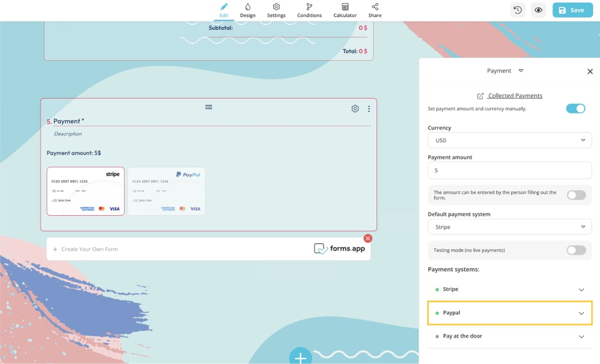Open the Currency USD dropdown

click(509, 140)
